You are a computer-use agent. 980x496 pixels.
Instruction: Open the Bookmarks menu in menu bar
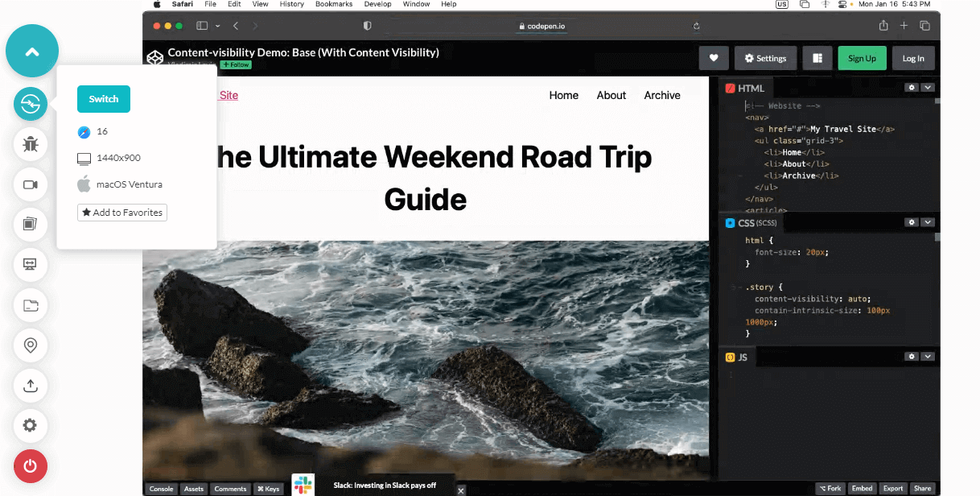click(333, 4)
